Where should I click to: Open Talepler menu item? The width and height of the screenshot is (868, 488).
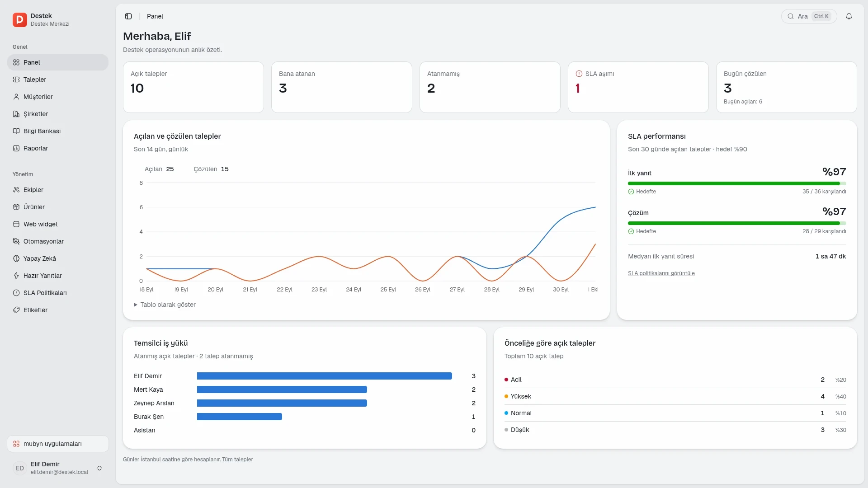[x=58, y=80]
